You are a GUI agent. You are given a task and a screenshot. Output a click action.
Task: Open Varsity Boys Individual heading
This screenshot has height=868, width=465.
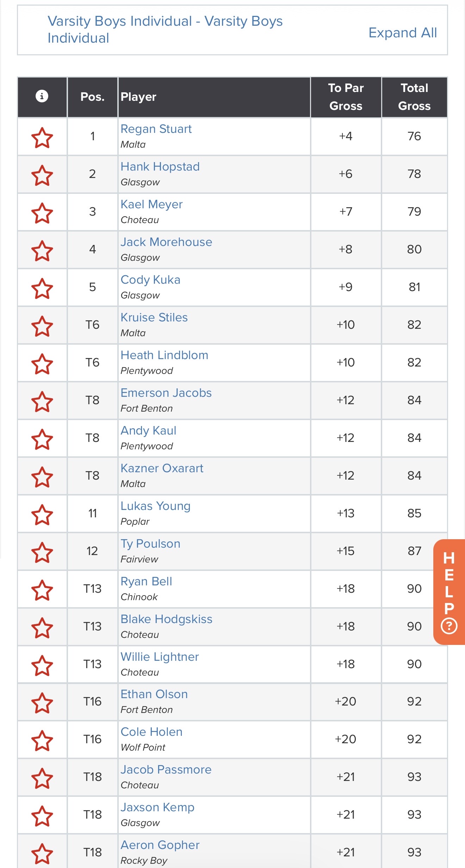tap(165, 30)
